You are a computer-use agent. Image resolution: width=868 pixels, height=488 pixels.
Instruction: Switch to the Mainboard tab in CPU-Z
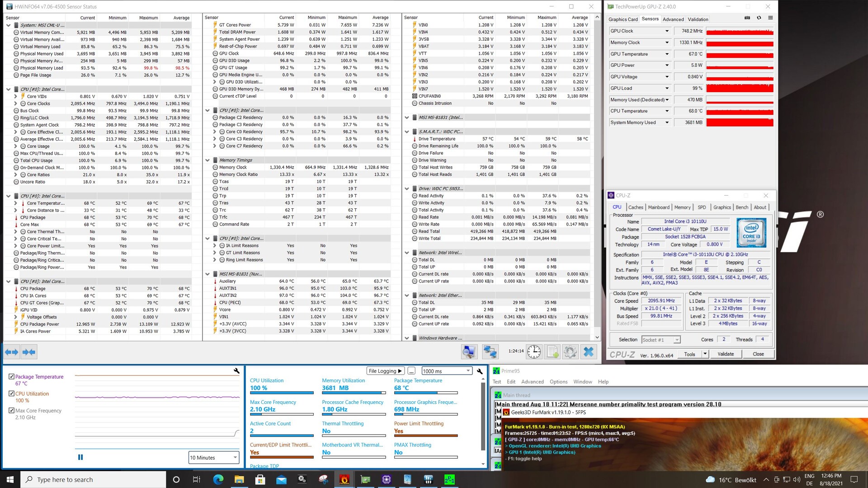click(x=658, y=207)
